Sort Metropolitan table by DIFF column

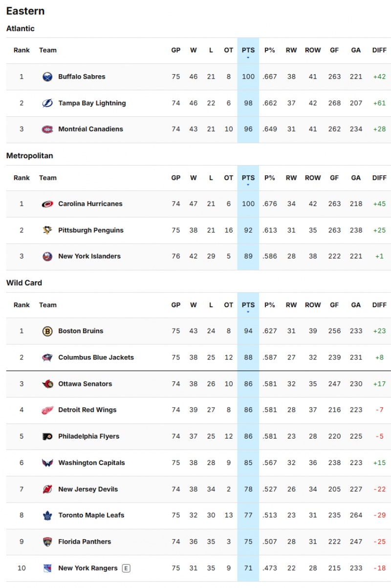(379, 178)
